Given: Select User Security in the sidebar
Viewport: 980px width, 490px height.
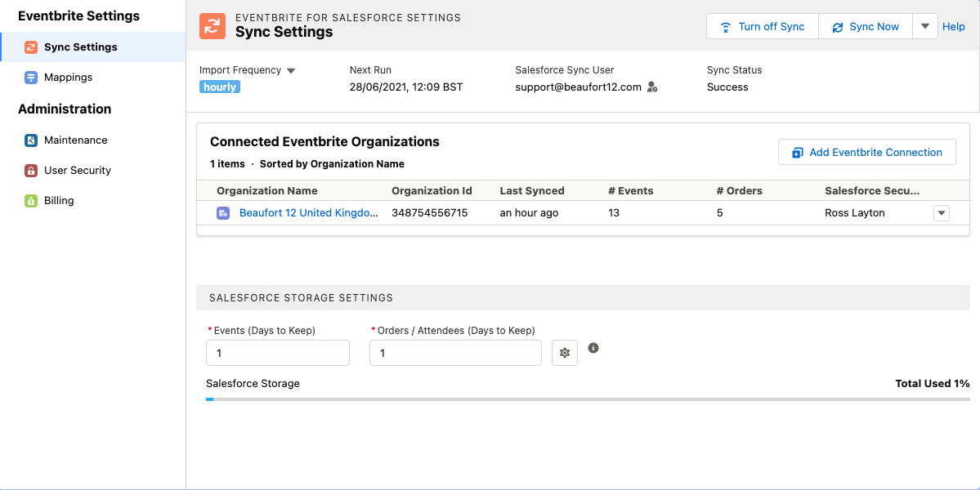Looking at the screenshot, I should 78,171.
